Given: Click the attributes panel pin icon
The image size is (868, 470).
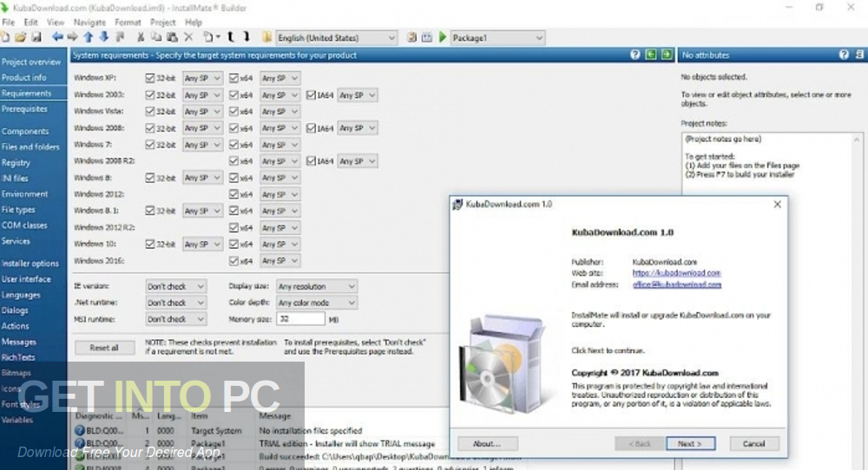Looking at the screenshot, I should (x=859, y=54).
